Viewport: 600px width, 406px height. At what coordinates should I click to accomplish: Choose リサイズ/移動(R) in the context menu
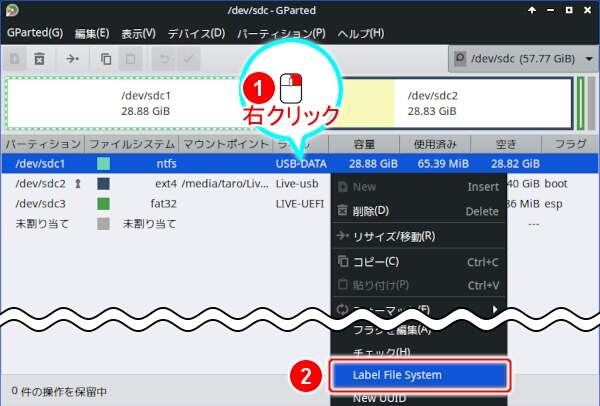[x=419, y=236]
